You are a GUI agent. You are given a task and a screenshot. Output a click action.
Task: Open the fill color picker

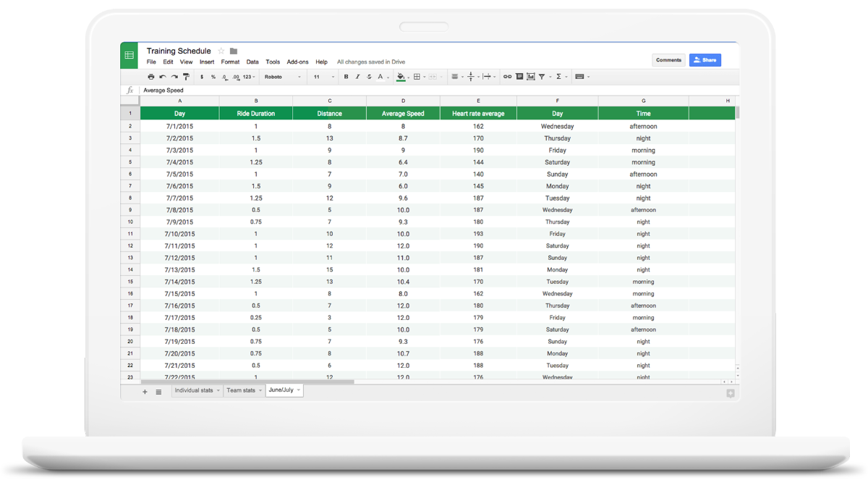401,77
